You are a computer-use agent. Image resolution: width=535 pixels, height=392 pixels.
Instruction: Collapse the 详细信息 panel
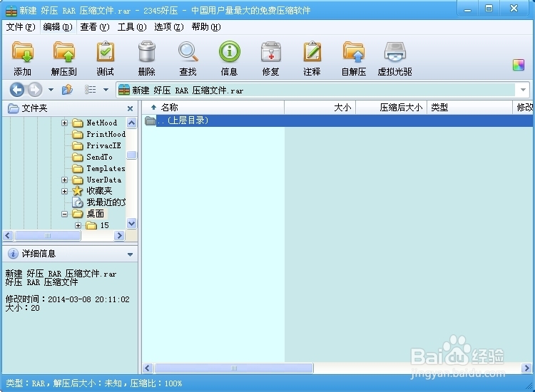(x=130, y=254)
